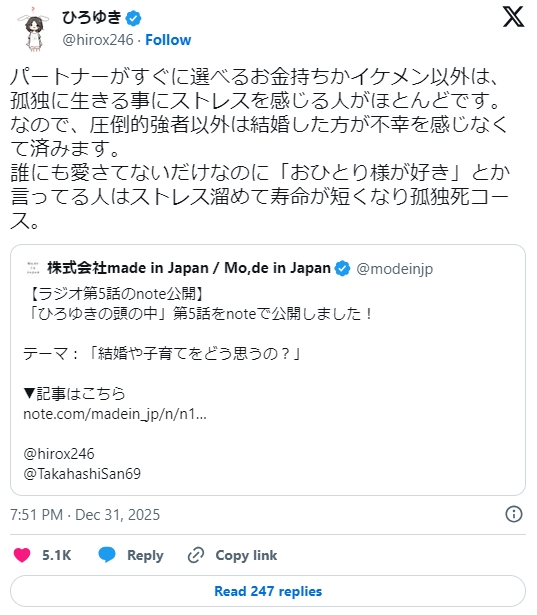Click the @hirox246 mention in quoted tweet
Screen dimensions: 537x615
point(59,454)
